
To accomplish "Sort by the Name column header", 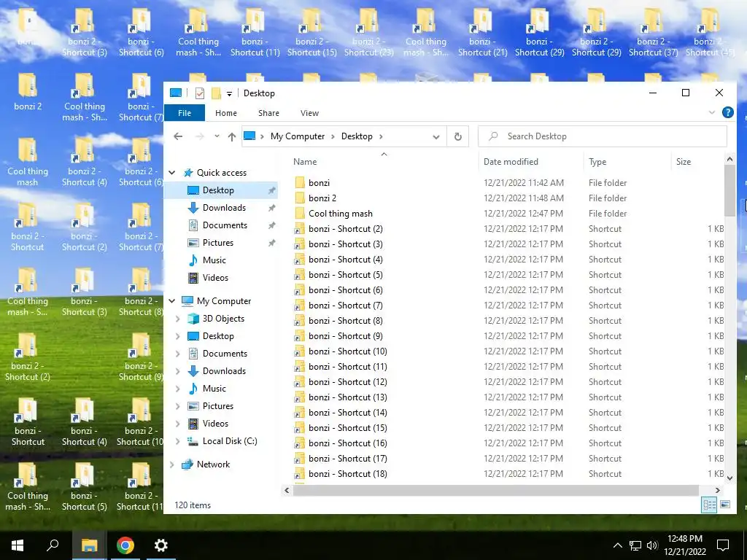I will click(305, 162).
